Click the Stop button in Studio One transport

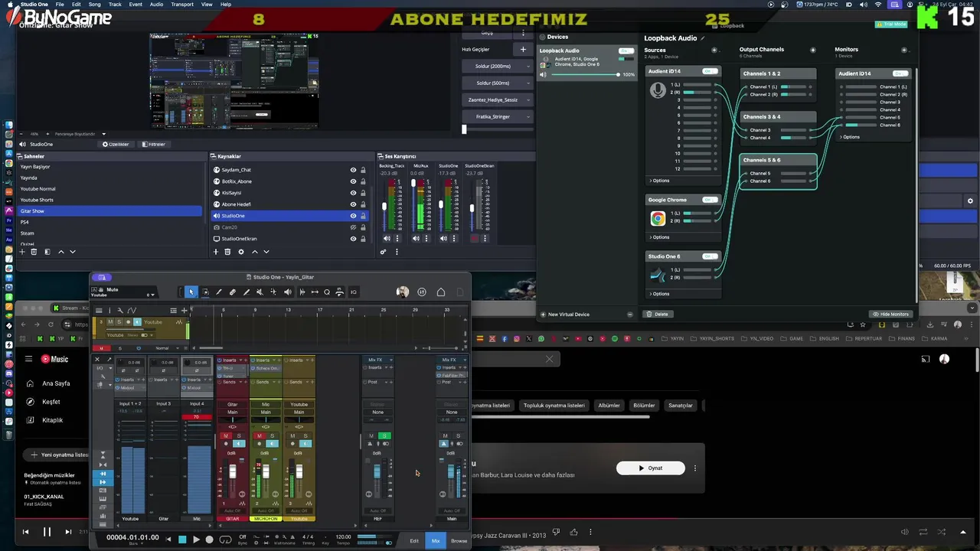(182, 540)
